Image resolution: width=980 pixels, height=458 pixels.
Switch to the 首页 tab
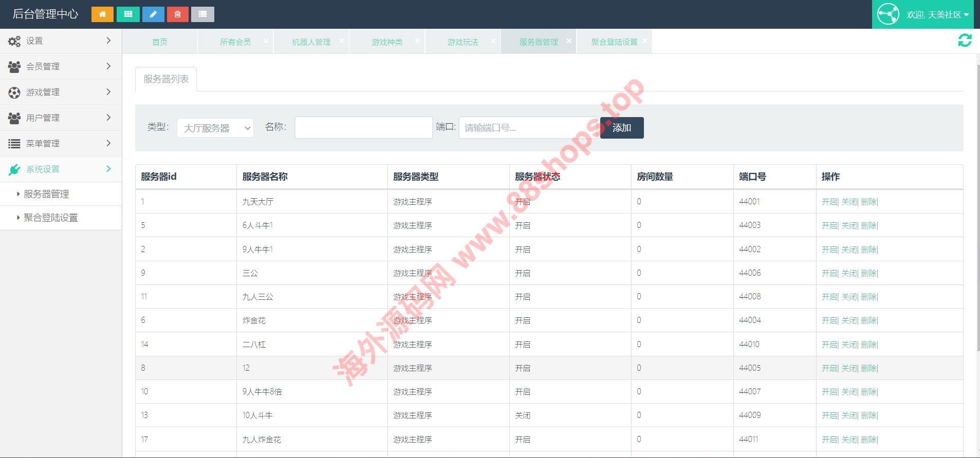tap(159, 42)
